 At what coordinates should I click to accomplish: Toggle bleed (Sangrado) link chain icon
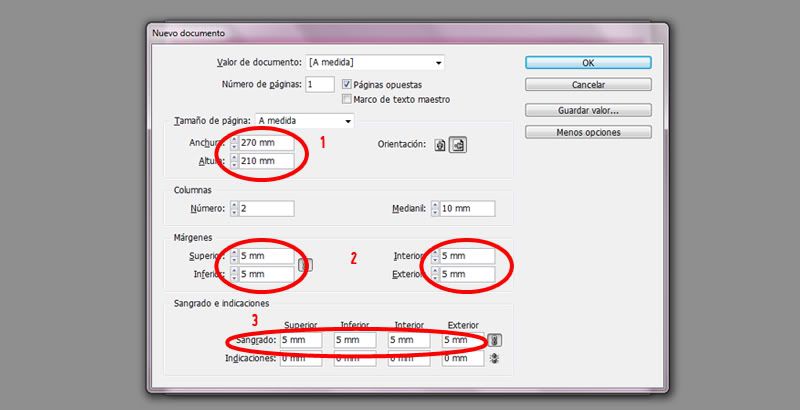[494, 340]
